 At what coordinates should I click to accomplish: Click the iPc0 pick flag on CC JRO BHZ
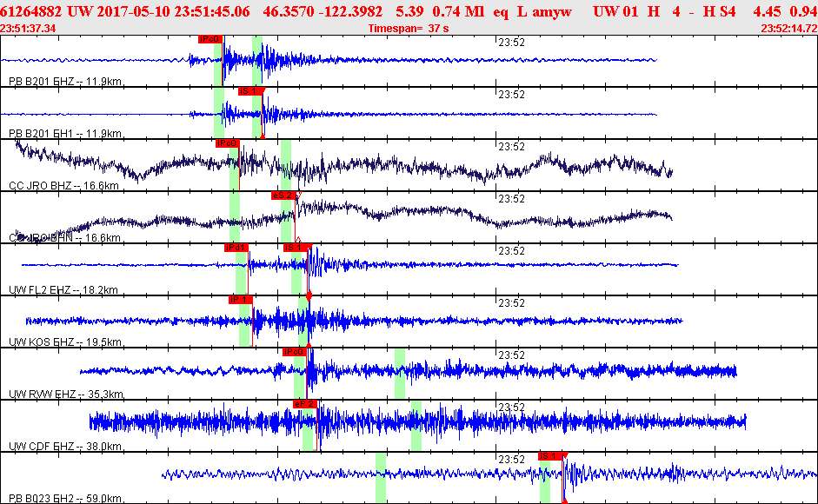227,143
